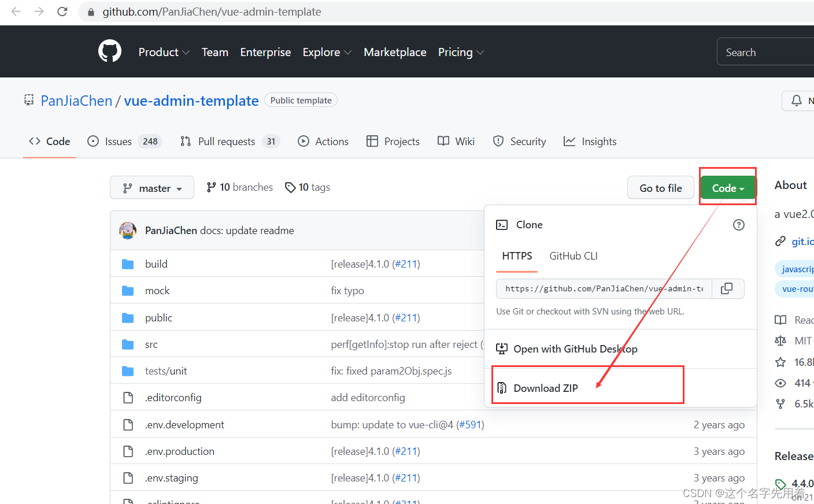Click the terminal icon beside Clone
Image resolution: width=814 pixels, height=504 pixels.
tap(502, 225)
